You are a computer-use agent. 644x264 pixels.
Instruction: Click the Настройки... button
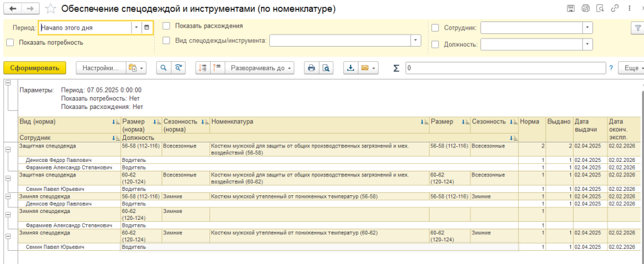[100, 68]
